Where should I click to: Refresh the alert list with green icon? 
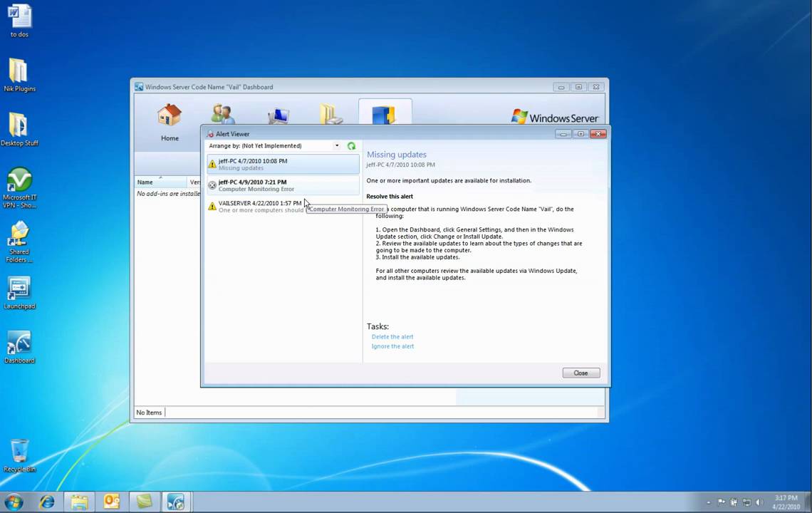[x=352, y=146]
